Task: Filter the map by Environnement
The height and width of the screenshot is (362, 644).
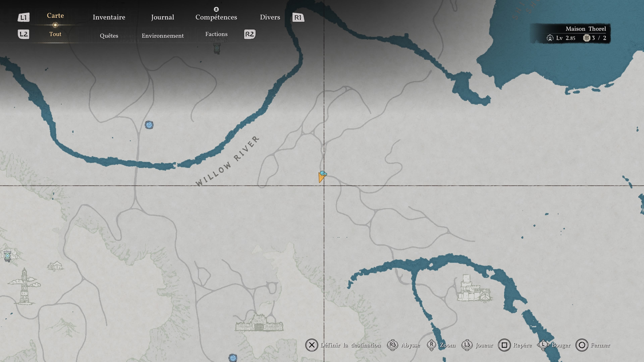Action: coord(163,36)
